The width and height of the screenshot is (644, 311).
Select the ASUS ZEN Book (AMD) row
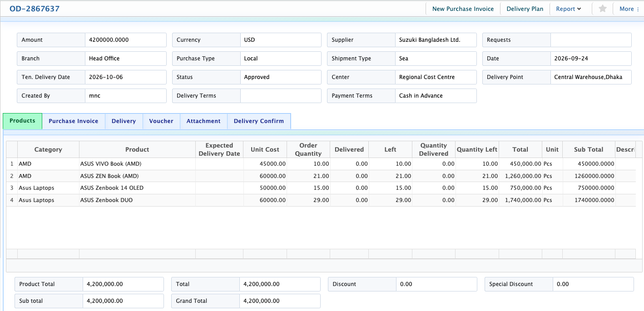[x=321, y=176]
